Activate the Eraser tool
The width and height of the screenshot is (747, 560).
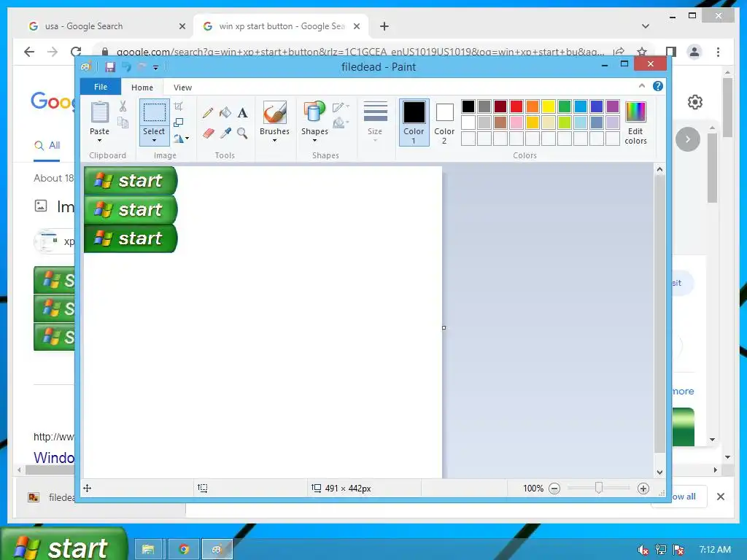208,133
